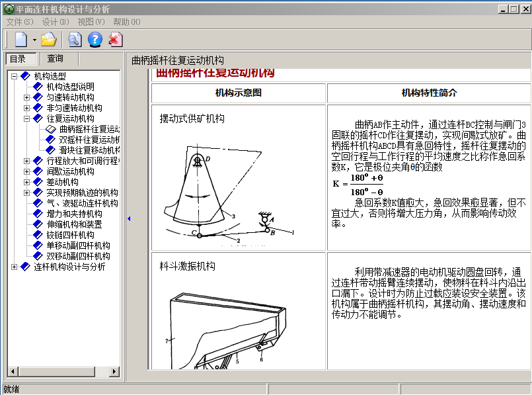532x395 pixels.
Task: Open the 文件 menu
Action: point(19,22)
